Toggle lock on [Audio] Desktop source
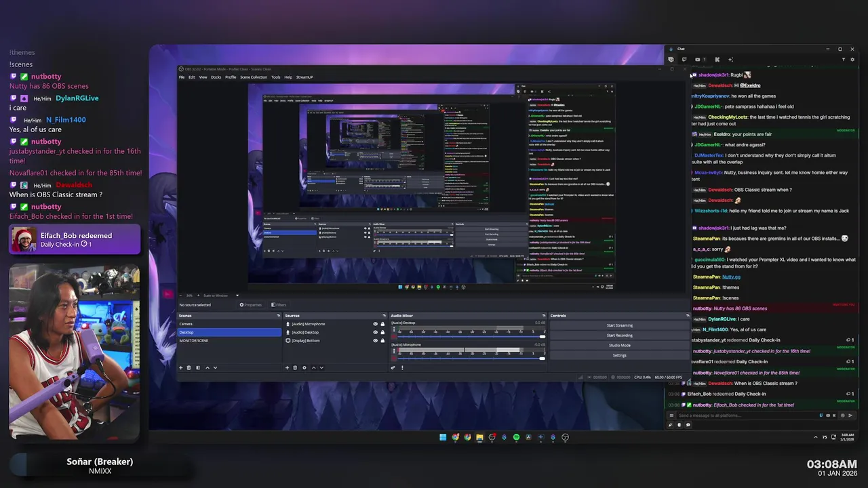Viewport: 868px width, 488px height. coord(382,332)
